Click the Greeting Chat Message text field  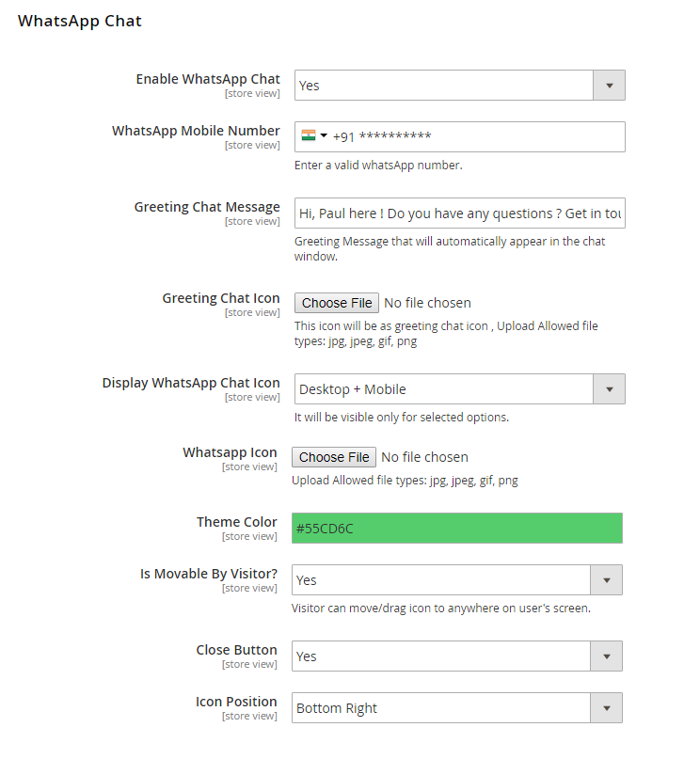coord(459,213)
